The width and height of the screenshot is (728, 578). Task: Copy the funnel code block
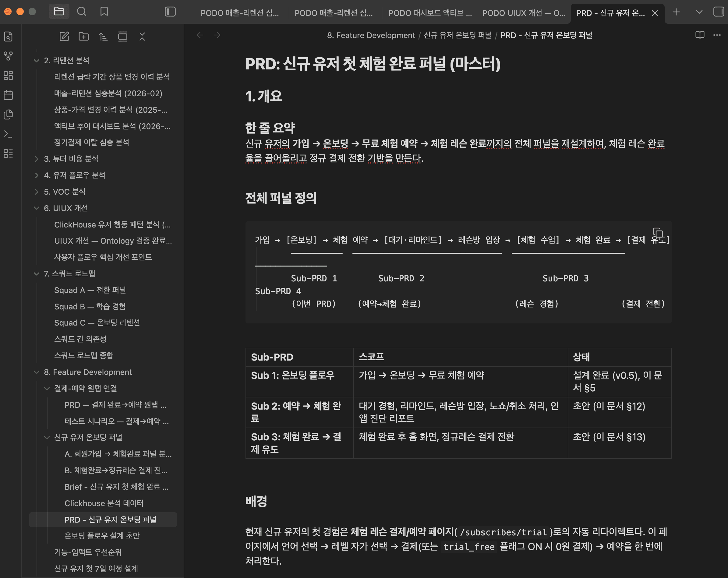[x=658, y=233]
